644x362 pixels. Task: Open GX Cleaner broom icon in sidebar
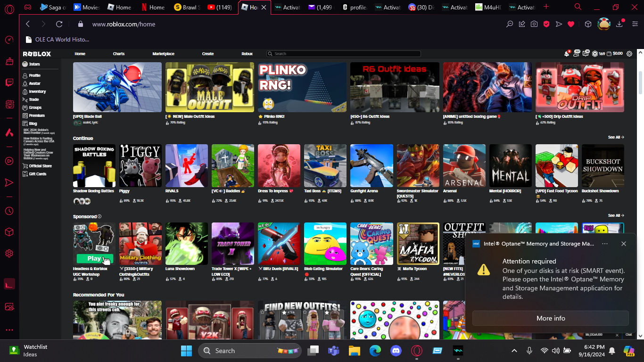tap(9, 61)
